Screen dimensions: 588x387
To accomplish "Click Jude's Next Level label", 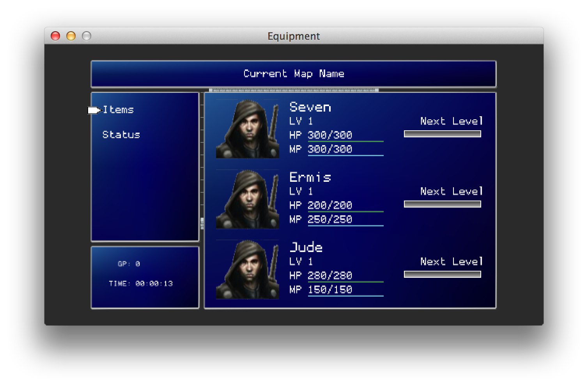I will [452, 261].
